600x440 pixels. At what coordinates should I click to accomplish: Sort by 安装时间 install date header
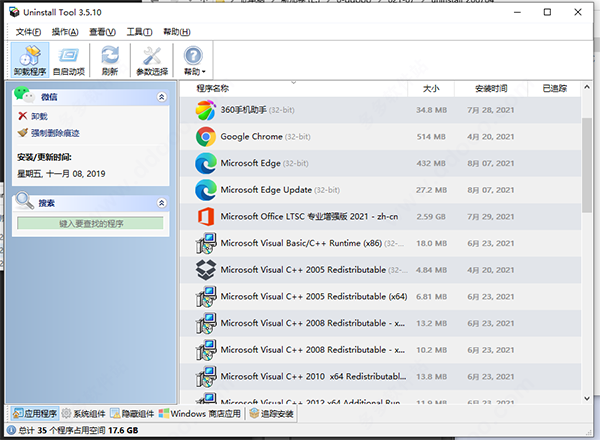[491, 89]
